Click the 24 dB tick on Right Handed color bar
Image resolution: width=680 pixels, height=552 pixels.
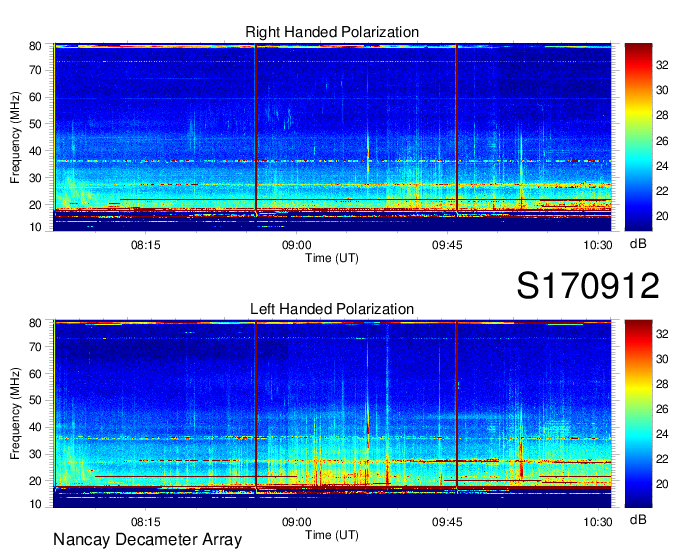coord(662,166)
